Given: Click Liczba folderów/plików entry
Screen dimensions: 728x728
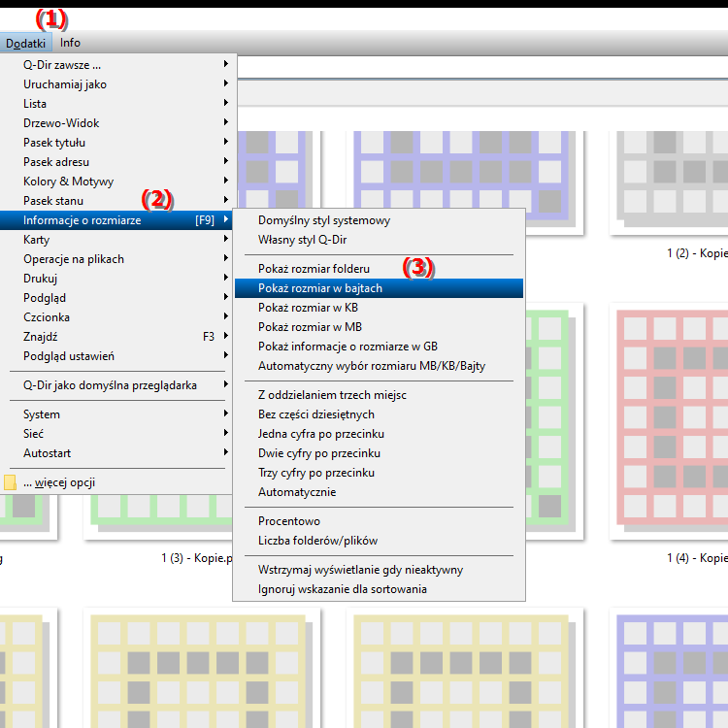Looking at the screenshot, I should [317, 541].
